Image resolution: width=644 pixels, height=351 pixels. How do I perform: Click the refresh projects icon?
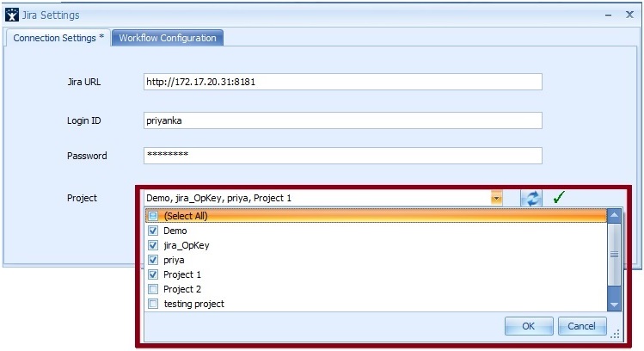coord(531,198)
